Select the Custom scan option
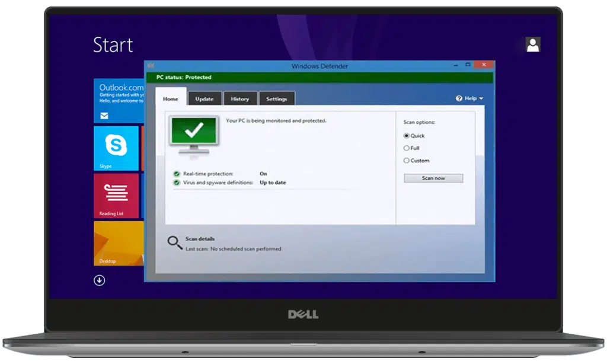 [x=406, y=160]
